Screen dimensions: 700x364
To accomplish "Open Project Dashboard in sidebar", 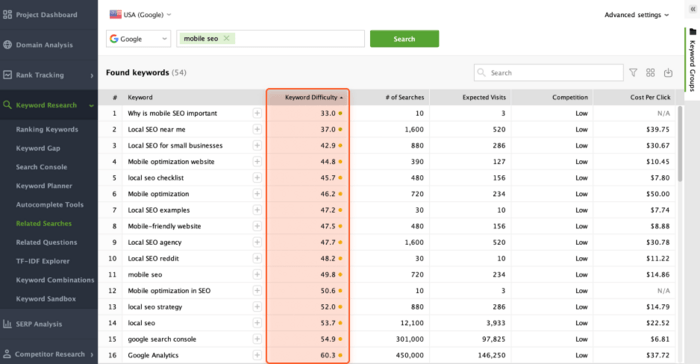I will click(x=46, y=15).
